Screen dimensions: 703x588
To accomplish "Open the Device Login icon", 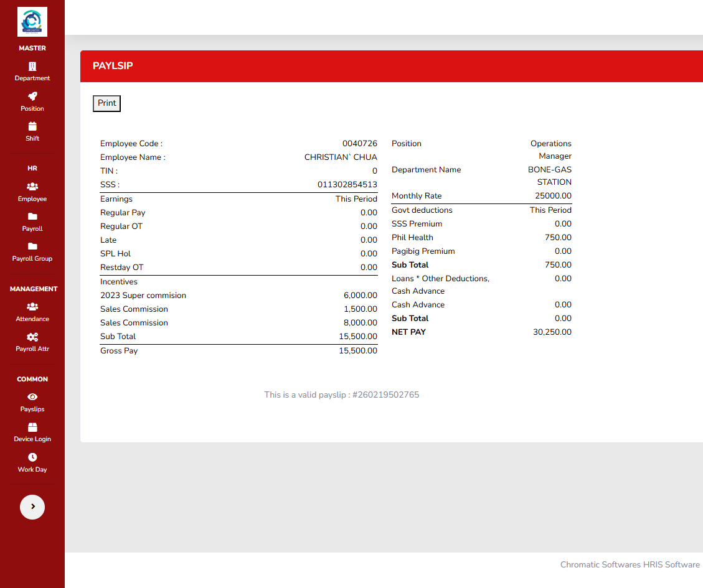I will click(x=32, y=427).
